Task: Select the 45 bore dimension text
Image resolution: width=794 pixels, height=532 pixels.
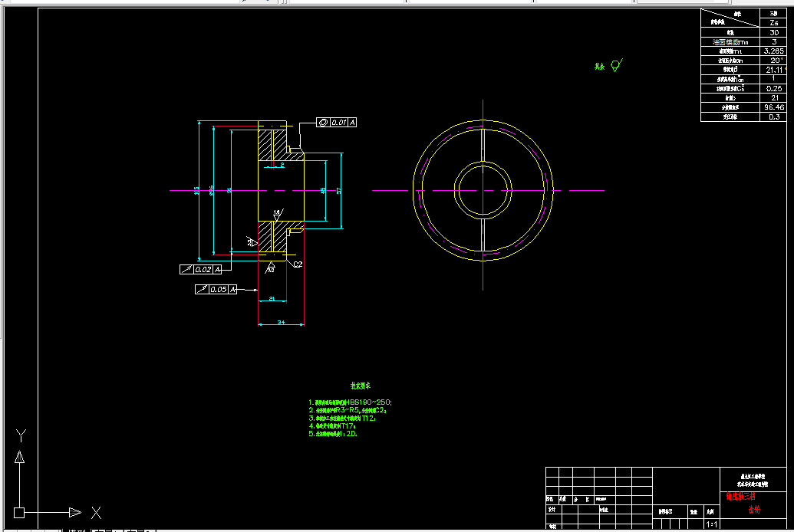Action: (x=323, y=191)
